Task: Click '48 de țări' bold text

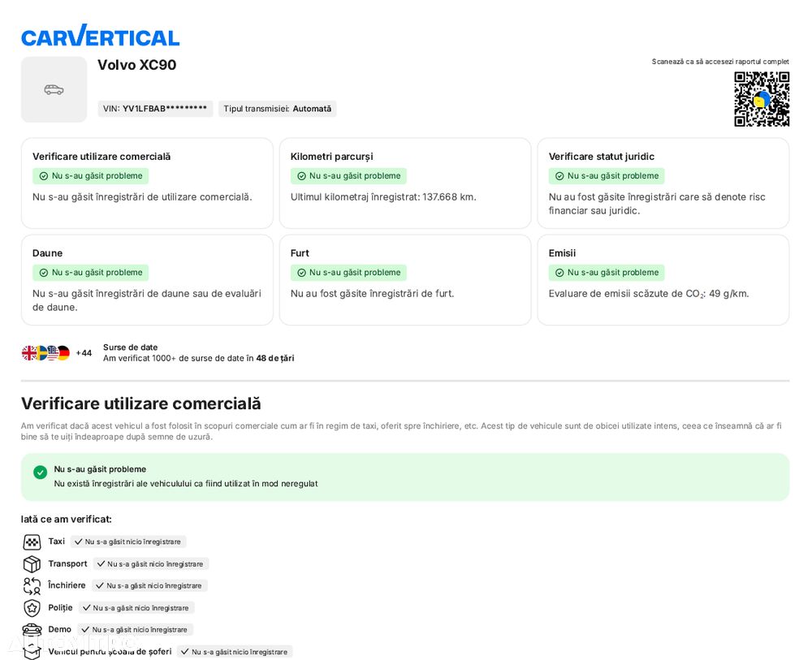Action: 275,358
